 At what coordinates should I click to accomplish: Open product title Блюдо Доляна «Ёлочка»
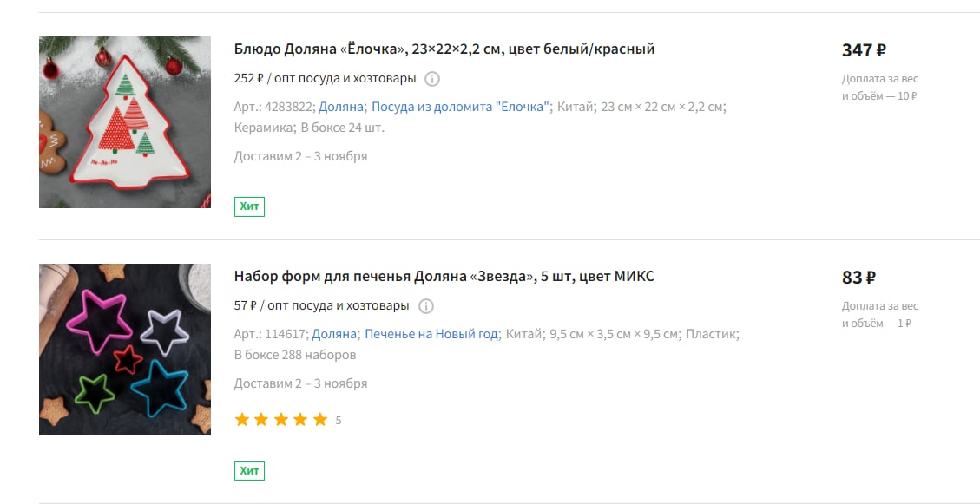click(x=444, y=49)
